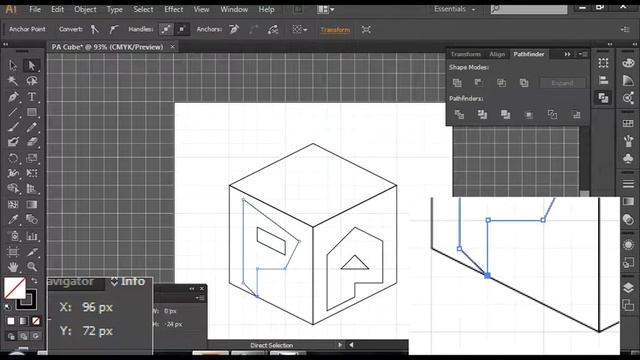Select the Magic Wand tool
Screen dimensions: 640x360
(x=13, y=81)
